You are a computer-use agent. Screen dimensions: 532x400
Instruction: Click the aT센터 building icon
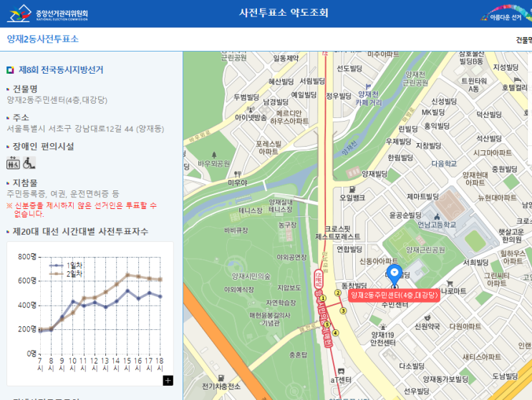tap(341, 371)
